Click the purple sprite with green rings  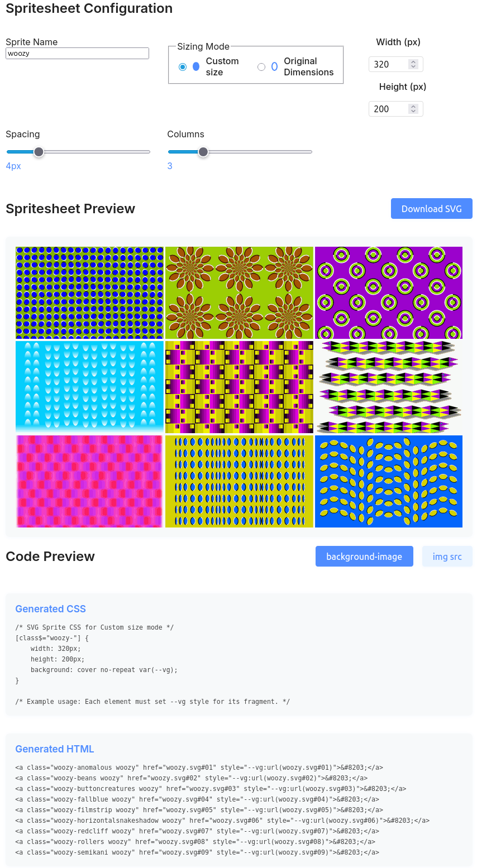coord(389,292)
